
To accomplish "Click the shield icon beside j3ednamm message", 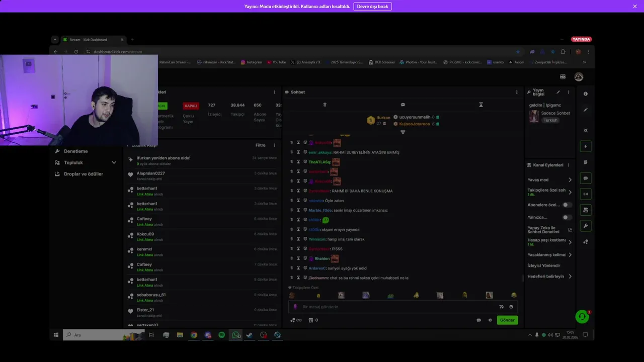I will (305, 278).
